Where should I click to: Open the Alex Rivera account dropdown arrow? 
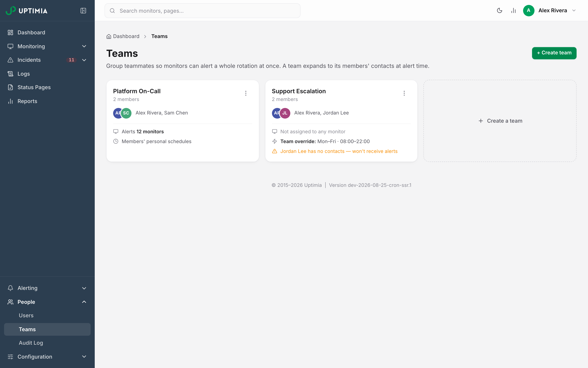[x=574, y=10]
